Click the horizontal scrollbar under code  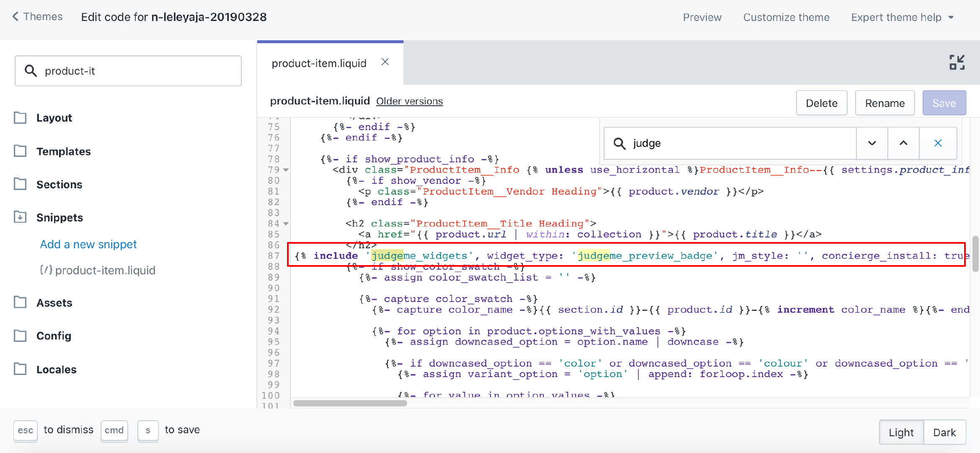(x=350, y=403)
